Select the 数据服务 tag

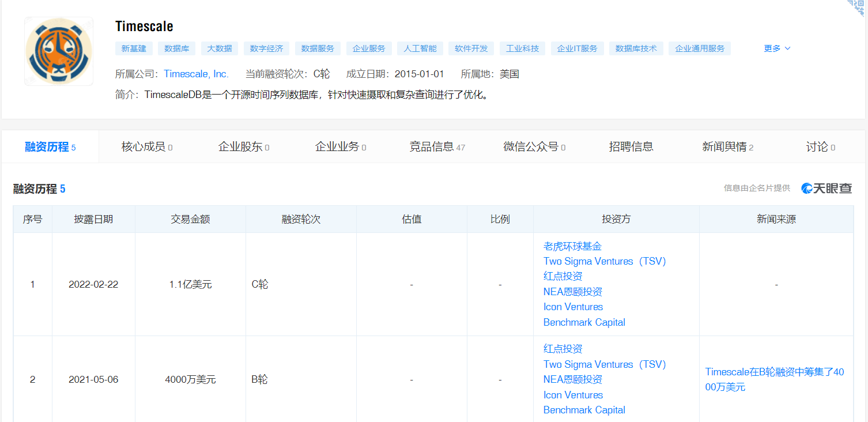coord(318,48)
